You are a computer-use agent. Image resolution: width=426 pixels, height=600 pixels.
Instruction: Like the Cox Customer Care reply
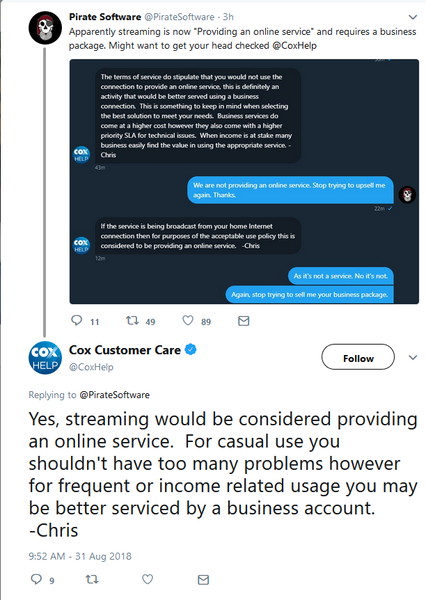(147, 579)
